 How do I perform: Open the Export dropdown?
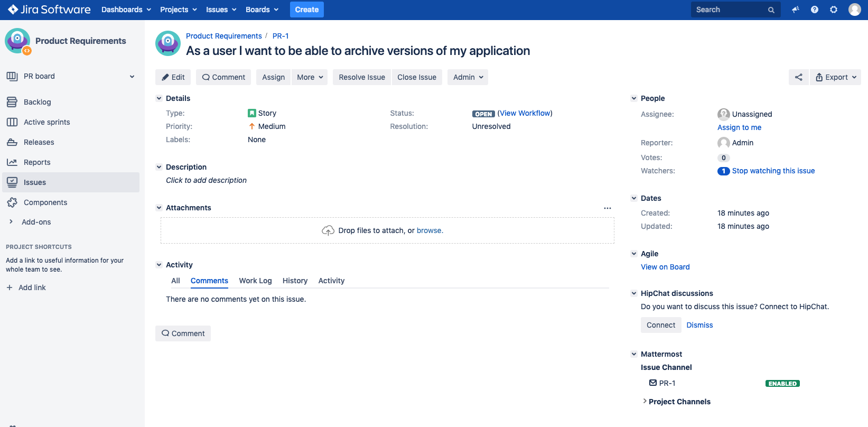click(x=835, y=77)
